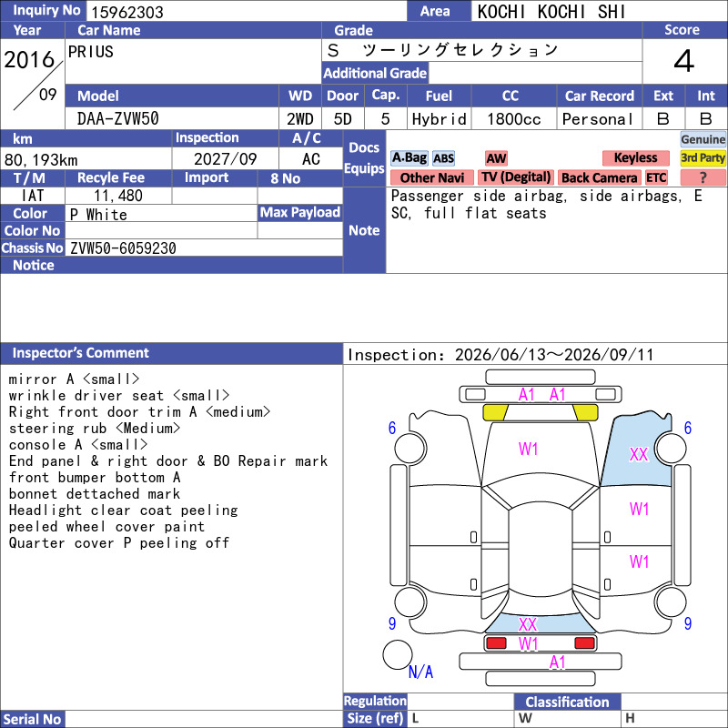Image resolution: width=728 pixels, height=728 pixels.
Task: Click comment 'peeled wheel cover paint'
Action: pos(106,527)
